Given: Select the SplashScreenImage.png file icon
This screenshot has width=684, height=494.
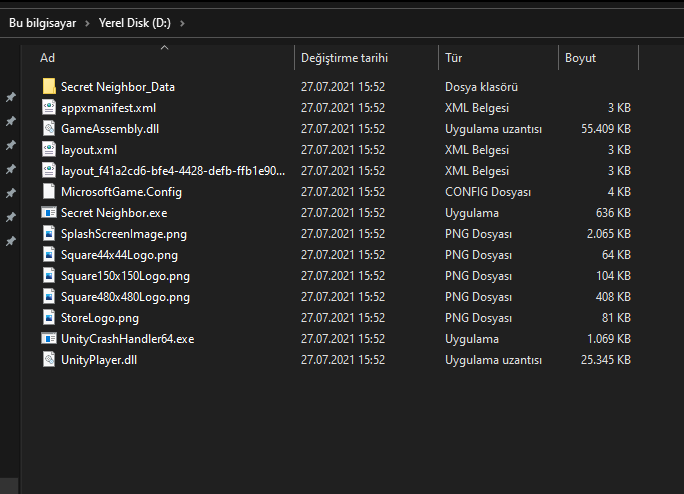Looking at the screenshot, I should pos(49,234).
